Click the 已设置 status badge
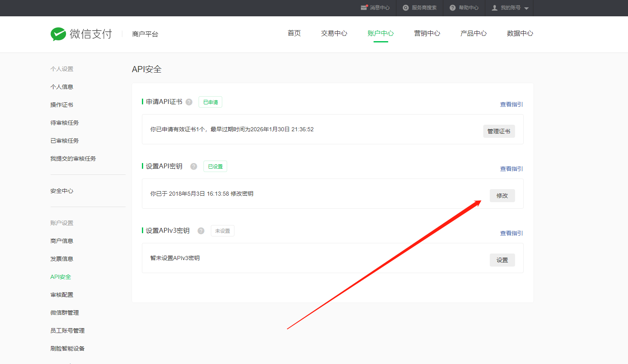 (x=215, y=166)
